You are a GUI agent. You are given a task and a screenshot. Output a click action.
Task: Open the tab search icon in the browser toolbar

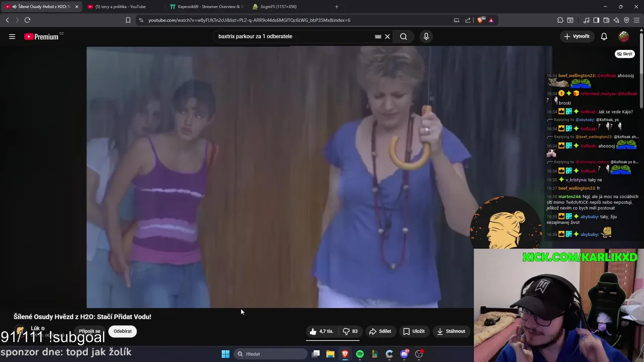tap(570, 20)
